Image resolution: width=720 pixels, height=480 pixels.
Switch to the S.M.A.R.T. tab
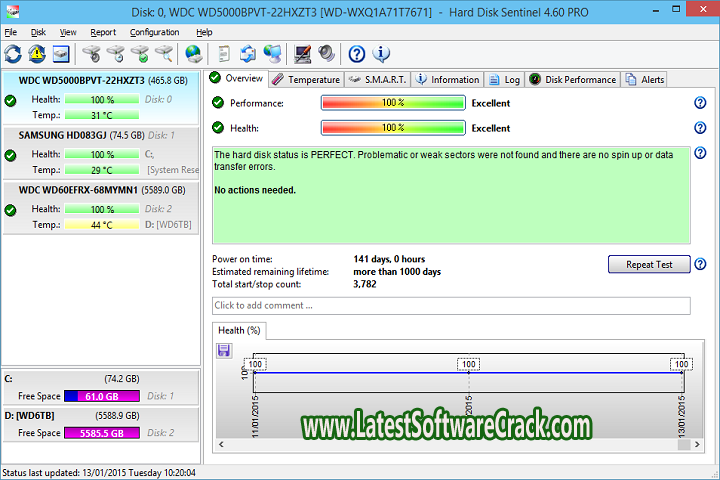pyautogui.click(x=376, y=79)
